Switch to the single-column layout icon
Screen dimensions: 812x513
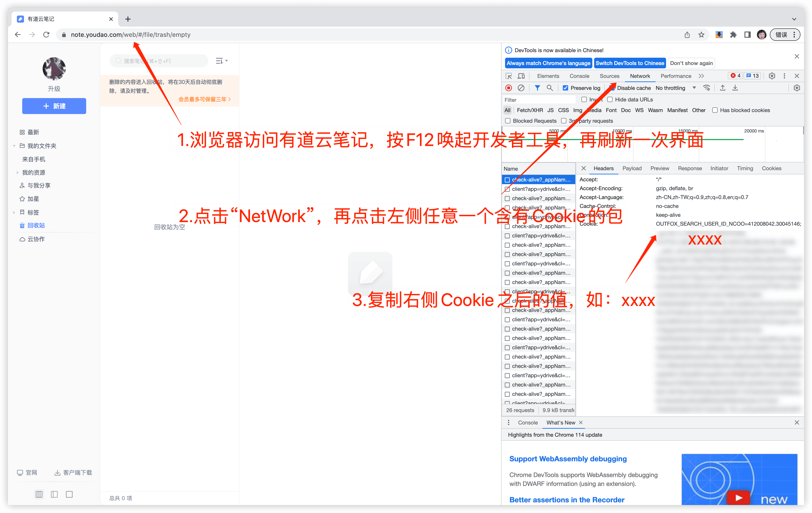pyautogui.click(x=70, y=495)
